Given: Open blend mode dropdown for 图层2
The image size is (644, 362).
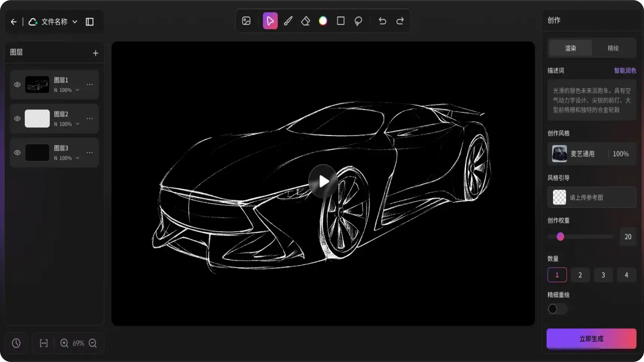Looking at the screenshot, I should tap(78, 124).
